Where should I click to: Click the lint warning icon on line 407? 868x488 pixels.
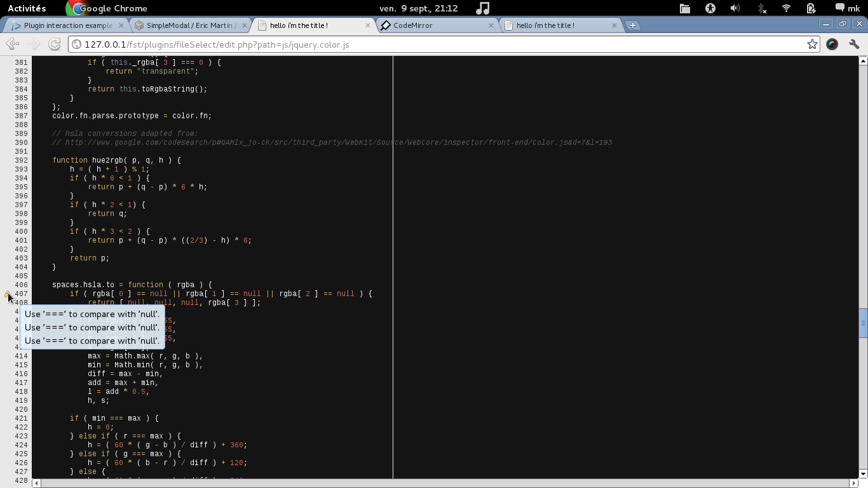[7, 294]
